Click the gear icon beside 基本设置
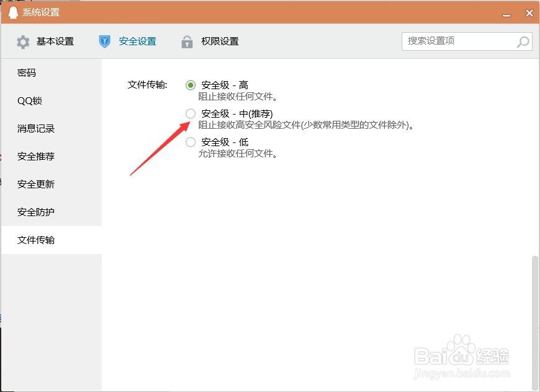Viewport: 540px width, 392px height. [x=23, y=41]
